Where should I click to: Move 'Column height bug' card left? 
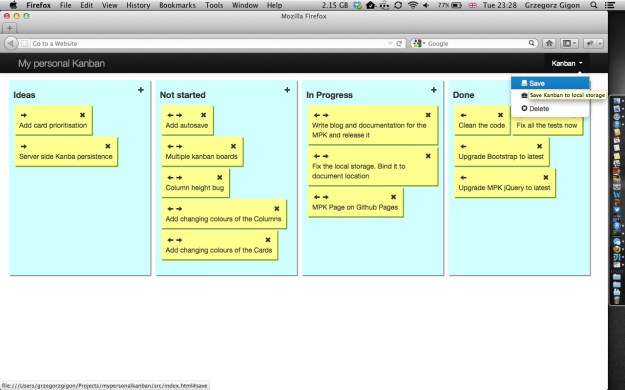click(170, 177)
